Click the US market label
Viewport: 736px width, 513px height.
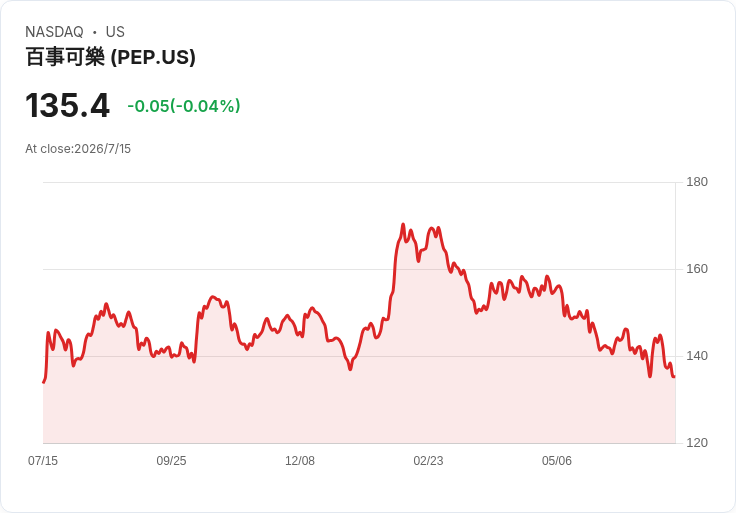115,32
